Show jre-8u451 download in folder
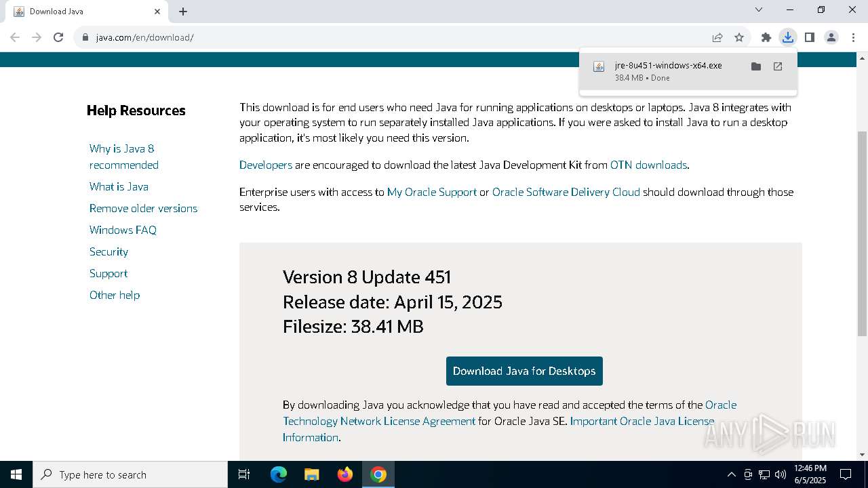Screen dimensions: 868x488 point(756,66)
